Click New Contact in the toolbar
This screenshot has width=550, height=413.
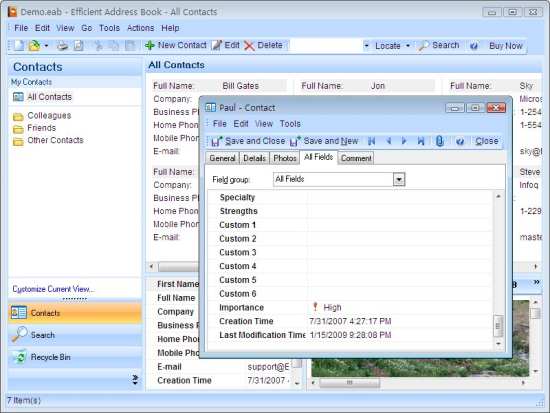pyautogui.click(x=176, y=45)
